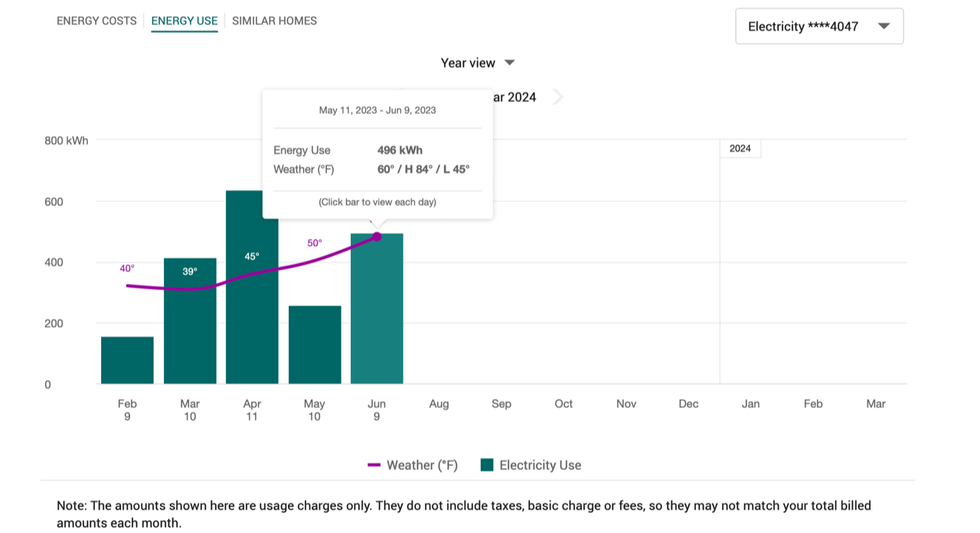Click the Aug month axis label

coord(439,404)
